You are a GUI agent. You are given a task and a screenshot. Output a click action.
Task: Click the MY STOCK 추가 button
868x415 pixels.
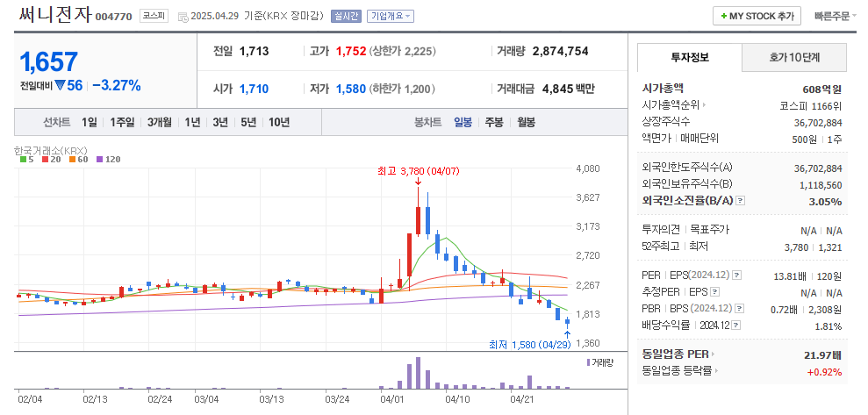click(757, 16)
